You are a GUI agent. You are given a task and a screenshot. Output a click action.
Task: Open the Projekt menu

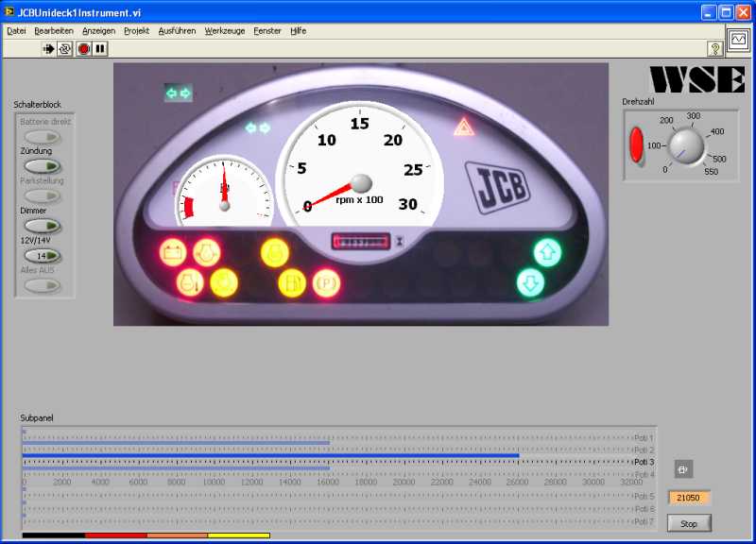pos(136,31)
